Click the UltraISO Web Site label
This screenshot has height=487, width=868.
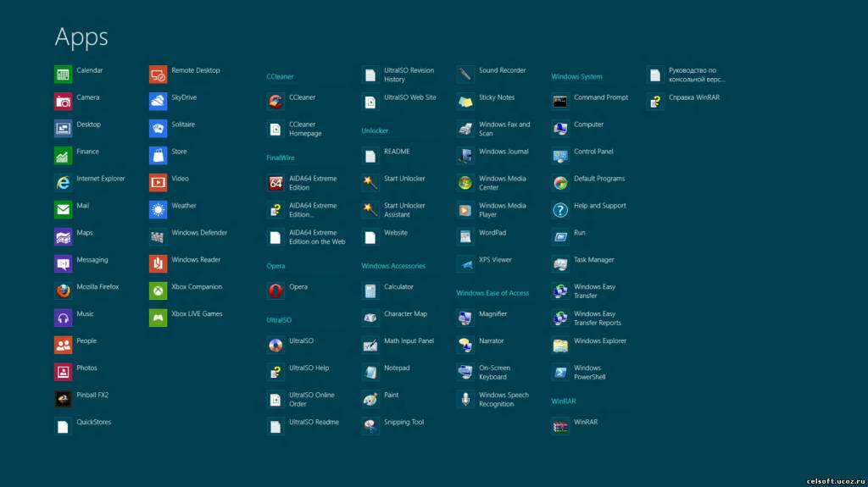(410, 97)
